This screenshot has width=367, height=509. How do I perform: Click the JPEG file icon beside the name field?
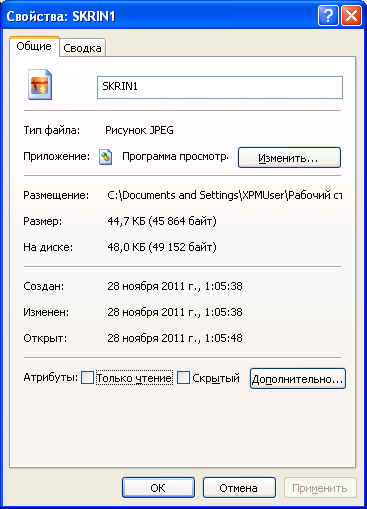(x=40, y=84)
